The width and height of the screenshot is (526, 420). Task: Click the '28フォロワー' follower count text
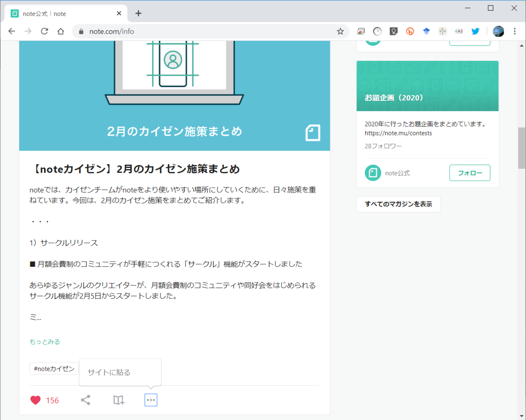[383, 146]
